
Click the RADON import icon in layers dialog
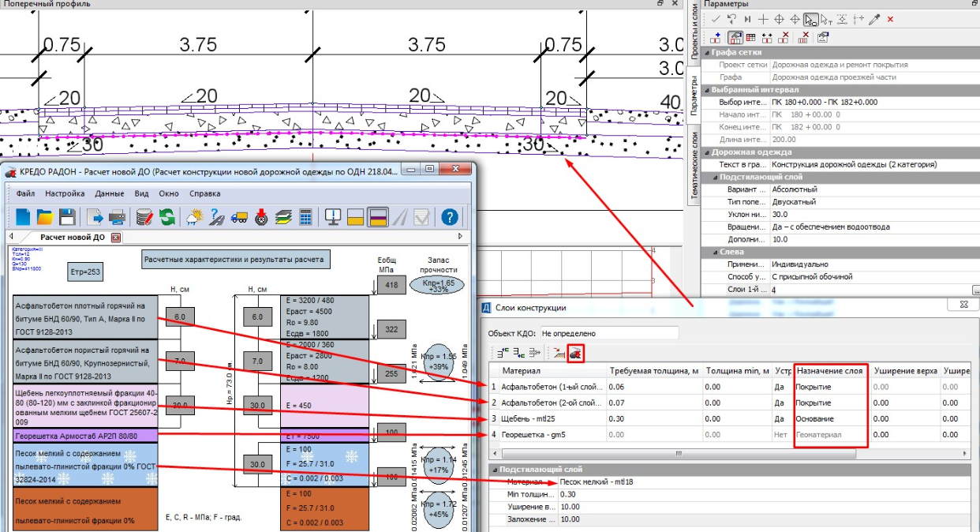575,354
